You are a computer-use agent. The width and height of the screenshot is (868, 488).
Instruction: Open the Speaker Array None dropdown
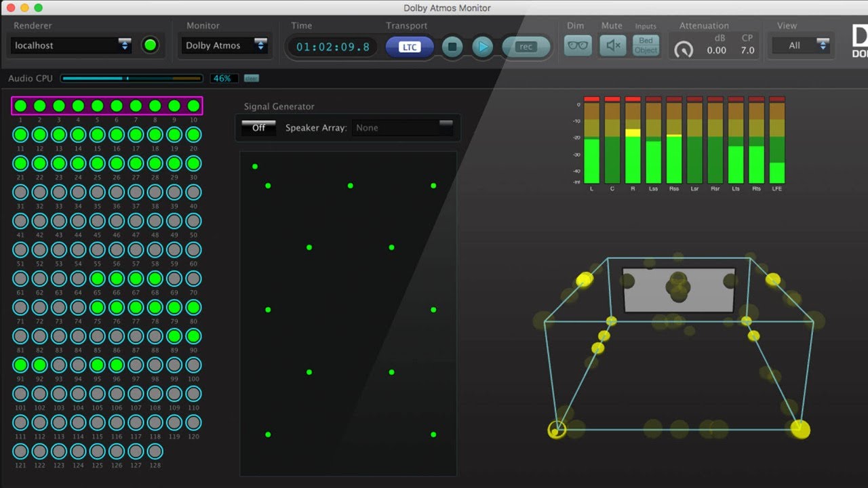tap(403, 127)
